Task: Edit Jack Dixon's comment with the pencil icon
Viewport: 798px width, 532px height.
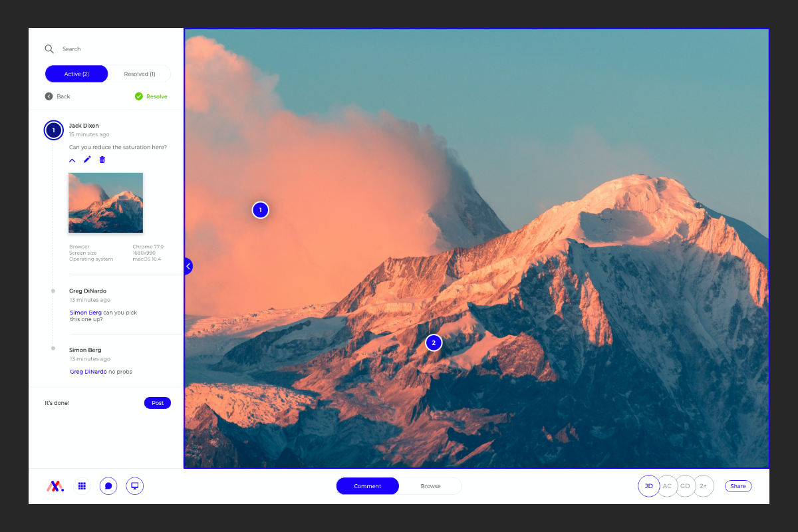Action: coord(87,160)
